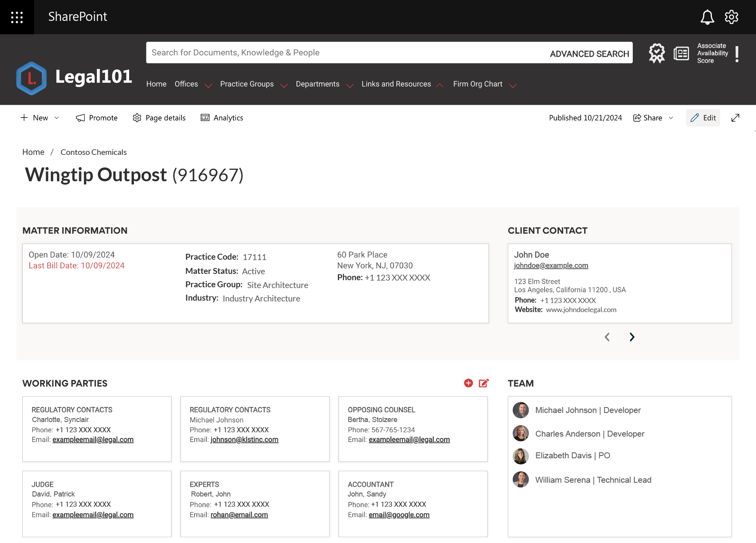Click William Serena | Technical Lead name
The width and height of the screenshot is (756, 543).
(x=593, y=480)
